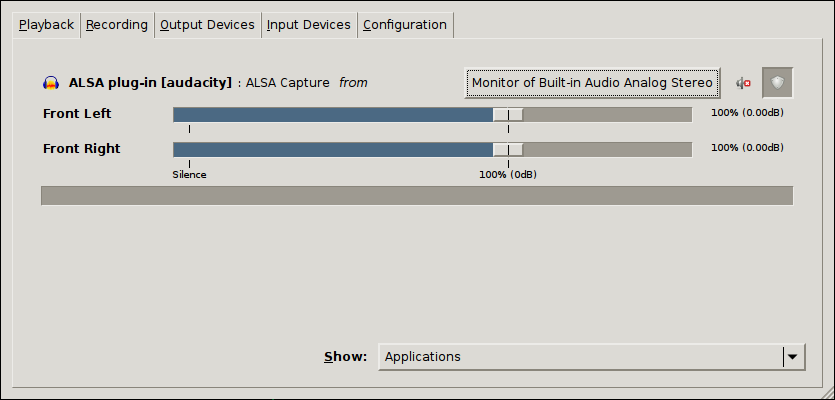Toggle the lock channels together button
This screenshot has height=400, width=835.
point(777,83)
